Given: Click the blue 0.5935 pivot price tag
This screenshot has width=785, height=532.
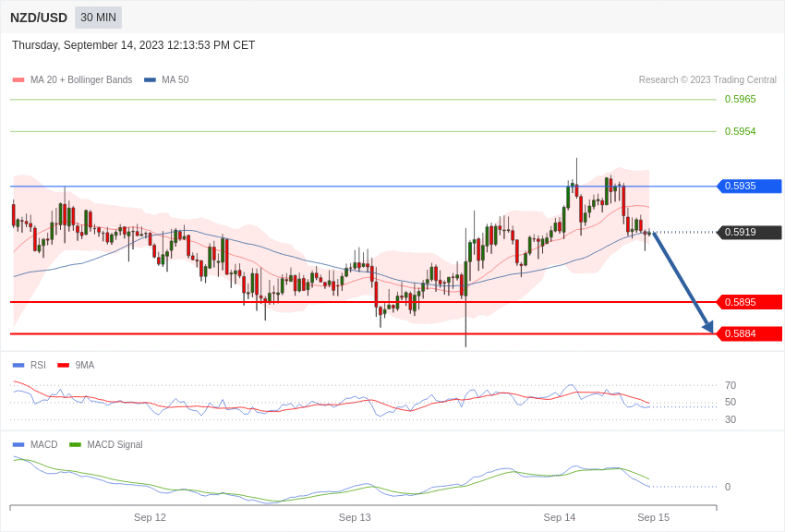Looking at the screenshot, I should 750,187.
